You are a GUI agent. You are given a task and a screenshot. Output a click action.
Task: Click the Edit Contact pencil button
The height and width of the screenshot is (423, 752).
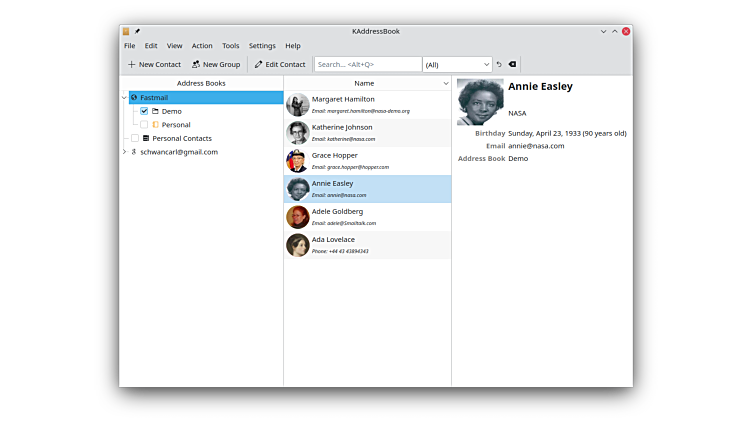280,64
